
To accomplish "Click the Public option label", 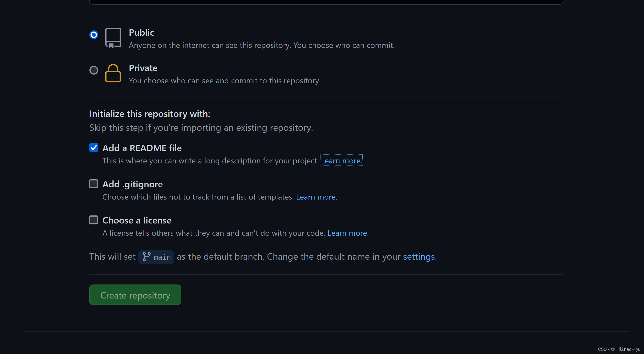I will click(x=141, y=32).
